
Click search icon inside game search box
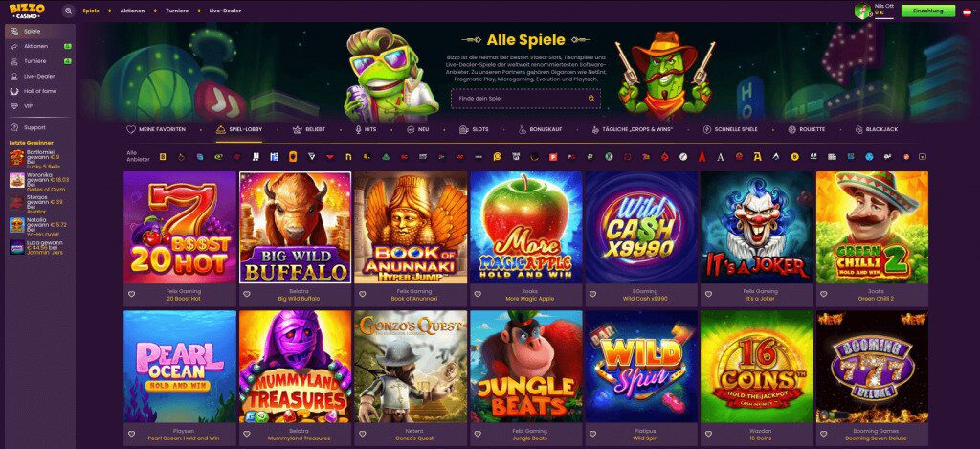coord(591,99)
